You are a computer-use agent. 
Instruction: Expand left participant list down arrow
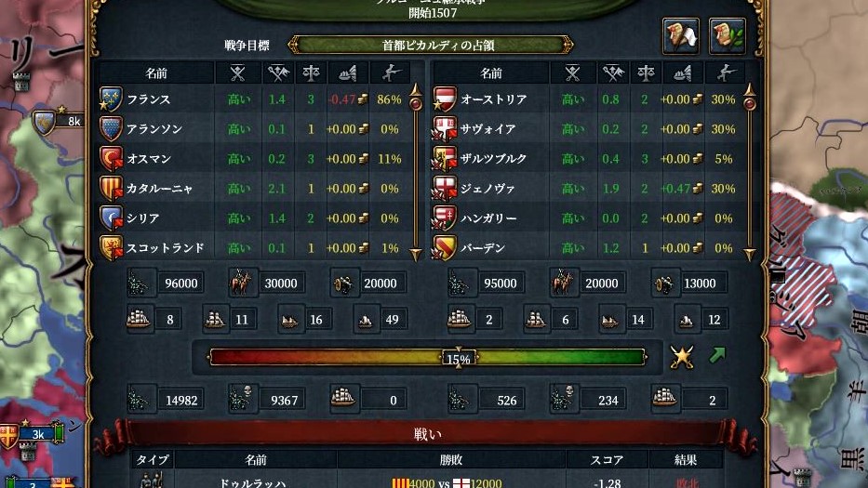416,255
